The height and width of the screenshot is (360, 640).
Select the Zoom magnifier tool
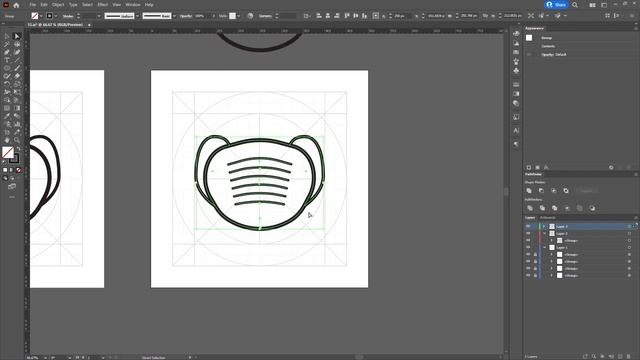click(17, 140)
